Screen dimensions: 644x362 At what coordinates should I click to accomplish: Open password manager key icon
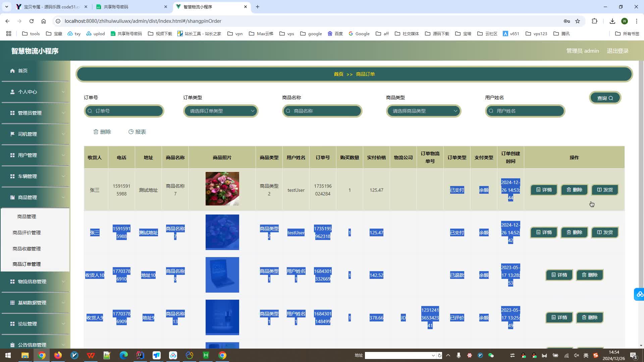coord(567,21)
